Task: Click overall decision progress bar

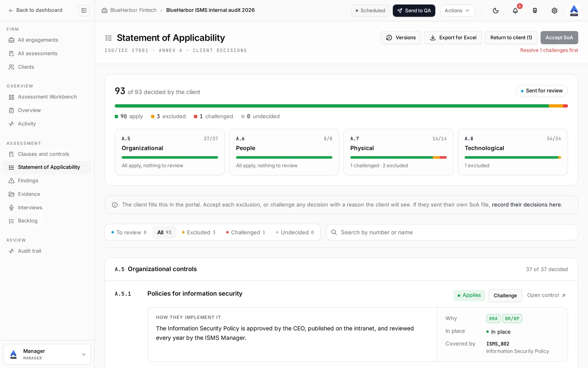Action: (341, 106)
